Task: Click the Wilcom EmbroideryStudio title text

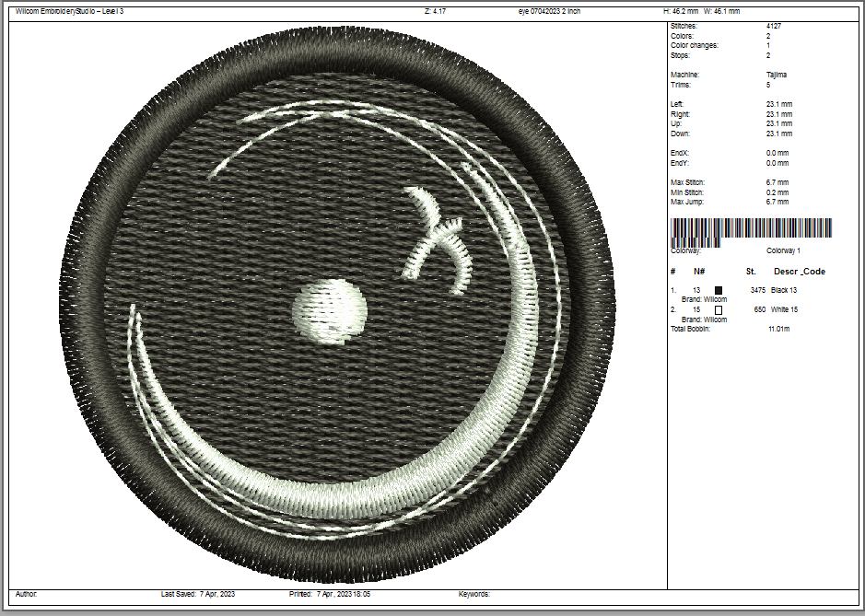Action: click(x=70, y=11)
